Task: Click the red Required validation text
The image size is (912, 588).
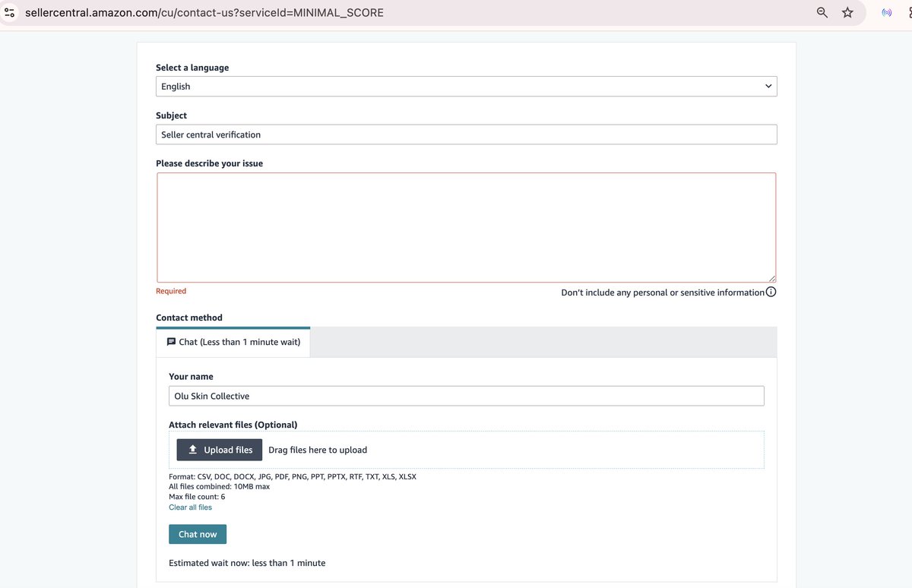Action: (x=171, y=291)
